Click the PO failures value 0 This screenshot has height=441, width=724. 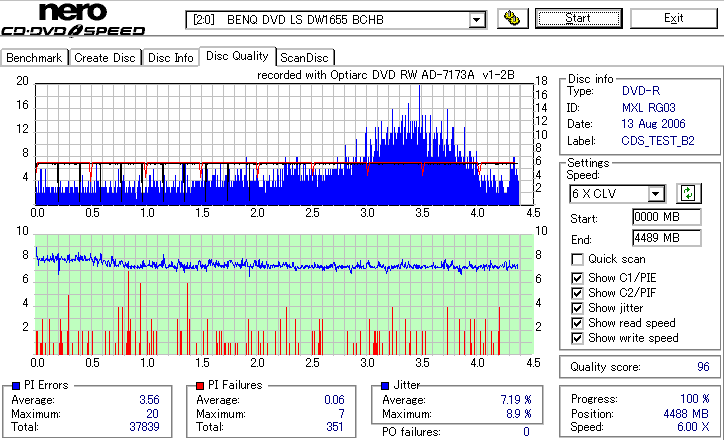click(526, 432)
